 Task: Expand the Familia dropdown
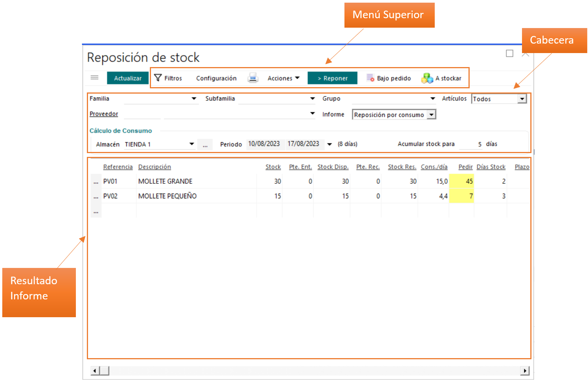click(x=194, y=99)
